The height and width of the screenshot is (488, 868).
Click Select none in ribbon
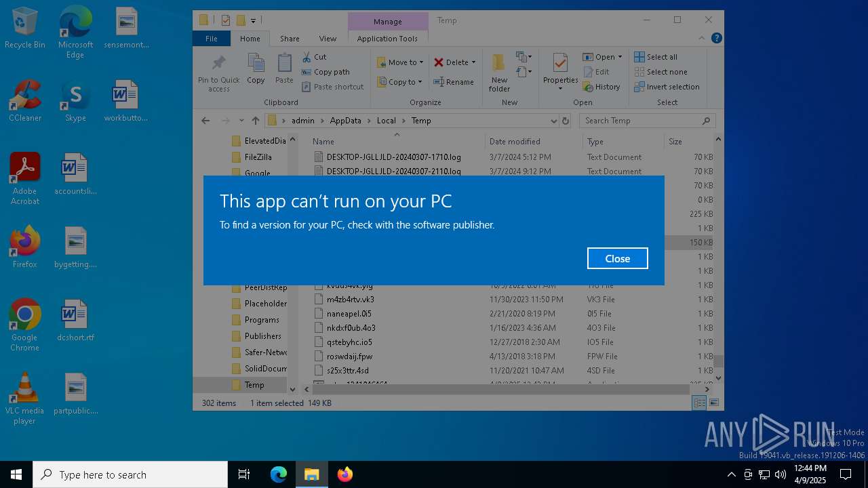coord(660,72)
